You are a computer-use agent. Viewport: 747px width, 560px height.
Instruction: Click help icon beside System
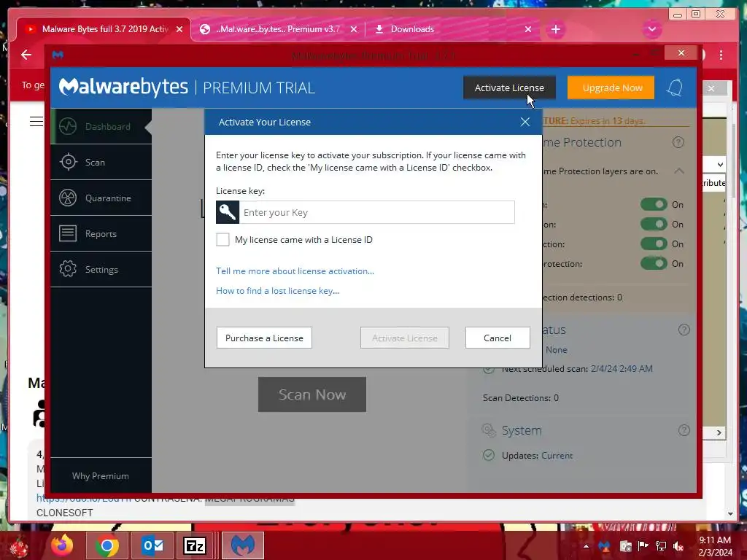684,430
